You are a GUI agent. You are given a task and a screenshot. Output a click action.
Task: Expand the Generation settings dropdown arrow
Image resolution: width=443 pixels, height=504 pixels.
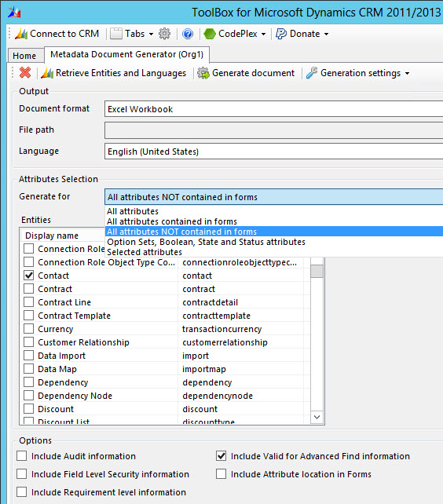[408, 74]
